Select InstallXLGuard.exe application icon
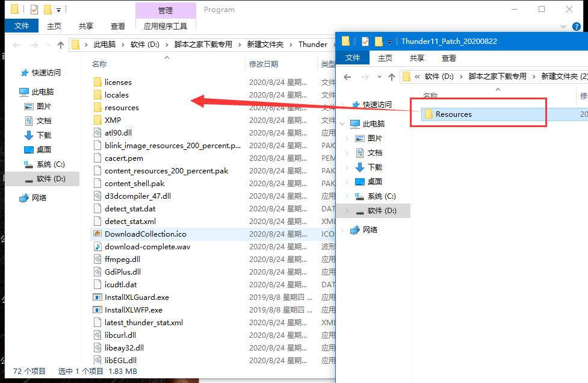This screenshot has width=588, height=383. [97, 297]
